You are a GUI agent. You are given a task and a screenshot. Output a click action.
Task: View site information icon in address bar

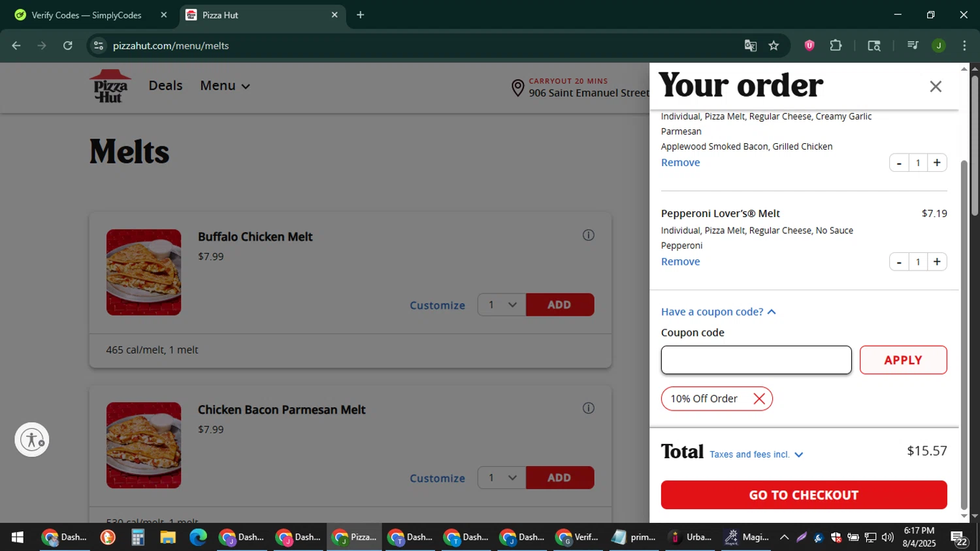(x=99, y=46)
